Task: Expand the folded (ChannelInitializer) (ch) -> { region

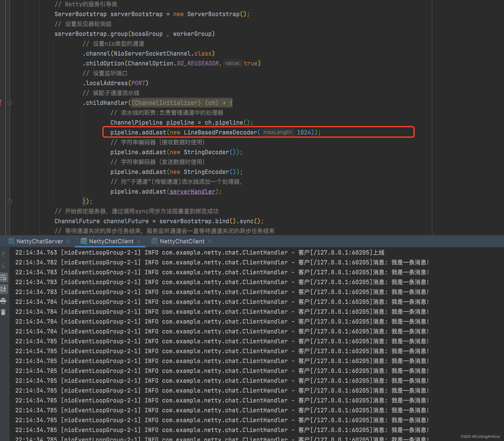Action: [x=182, y=103]
